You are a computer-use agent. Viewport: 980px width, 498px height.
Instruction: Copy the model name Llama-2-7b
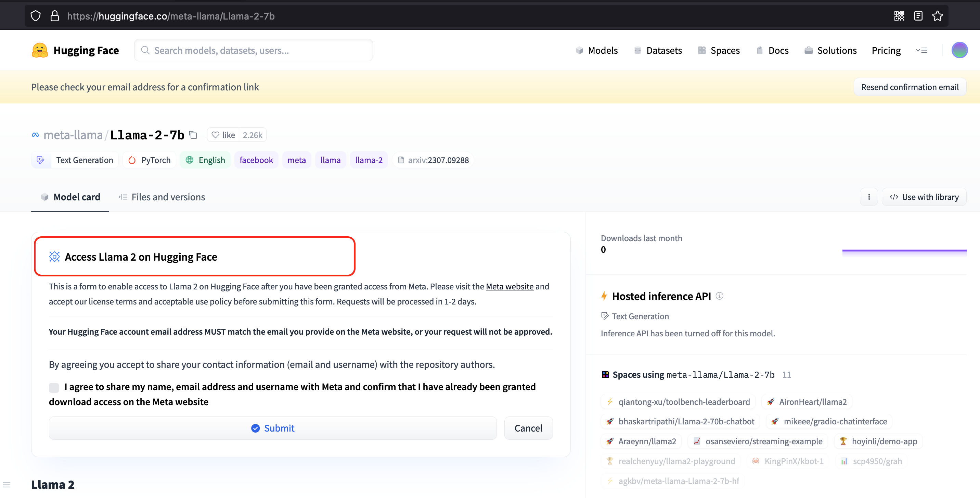click(193, 135)
